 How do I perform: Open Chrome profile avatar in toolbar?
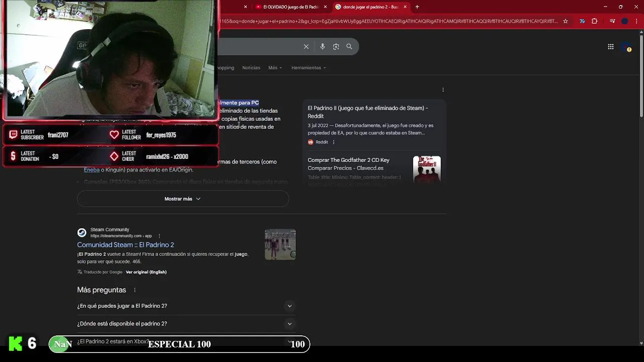(625, 21)
